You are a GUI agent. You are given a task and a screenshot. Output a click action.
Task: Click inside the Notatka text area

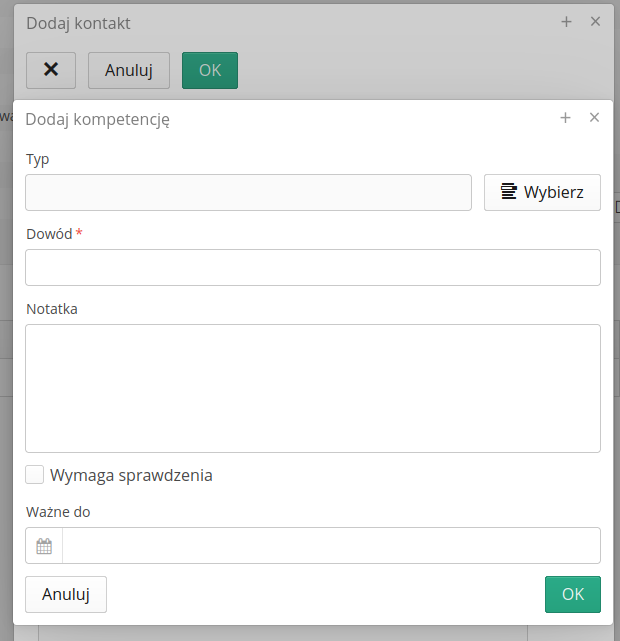312,388
